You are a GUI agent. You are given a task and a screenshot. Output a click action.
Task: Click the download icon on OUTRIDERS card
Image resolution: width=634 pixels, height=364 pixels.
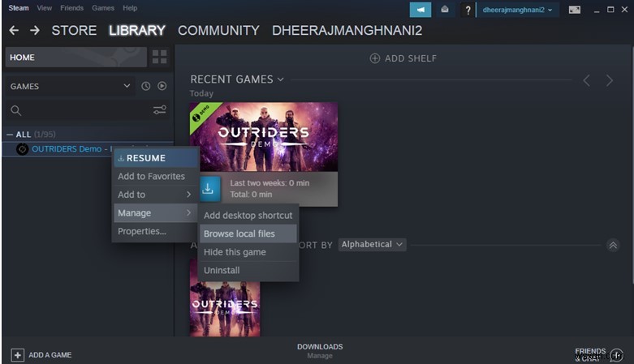pyautogui.click(x=208, y=189)
